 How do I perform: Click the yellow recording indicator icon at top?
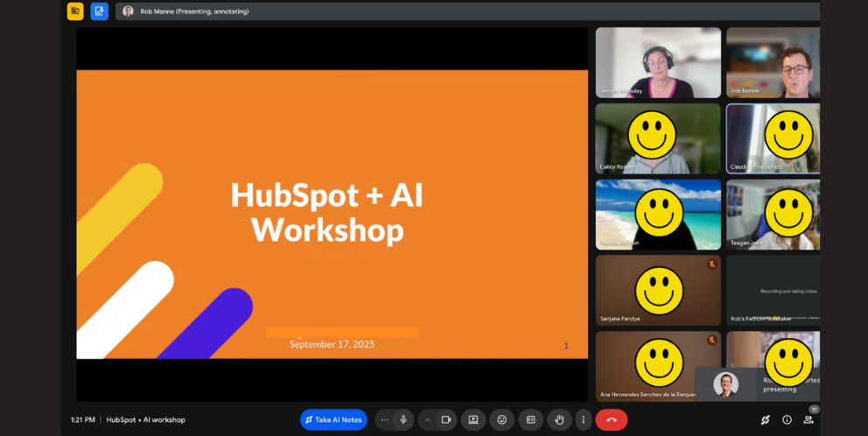75,11
